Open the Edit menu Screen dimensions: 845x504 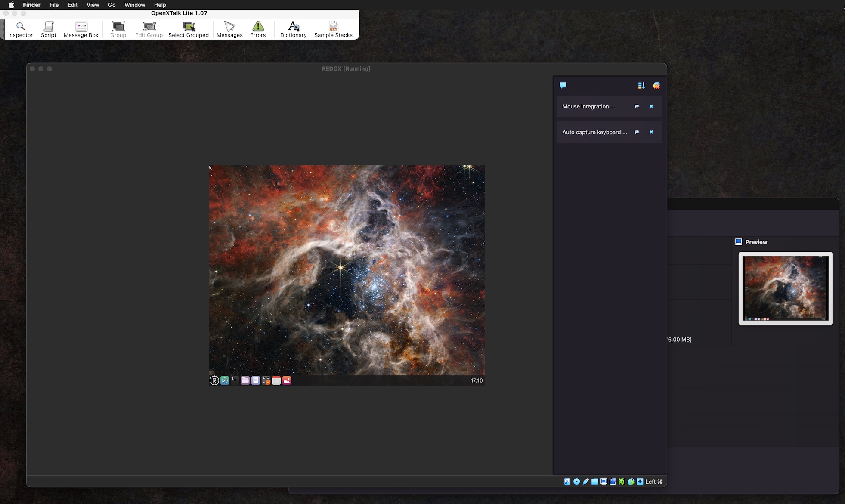72,5
